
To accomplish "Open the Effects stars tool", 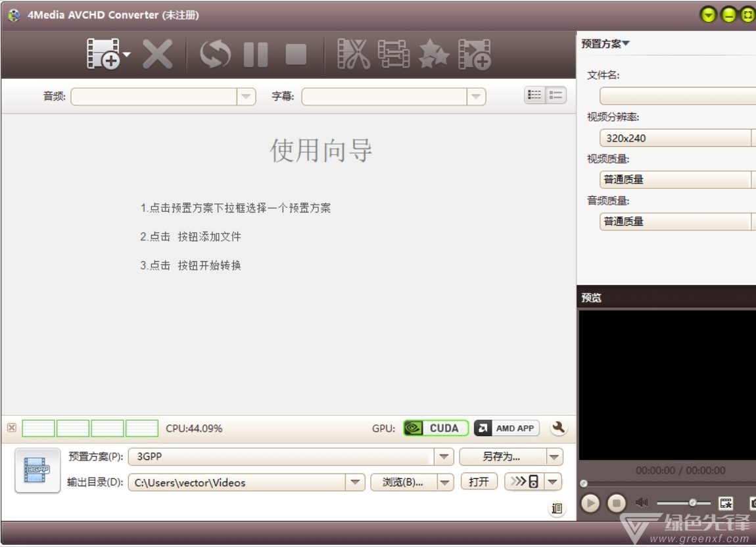I will coord(434,54).
